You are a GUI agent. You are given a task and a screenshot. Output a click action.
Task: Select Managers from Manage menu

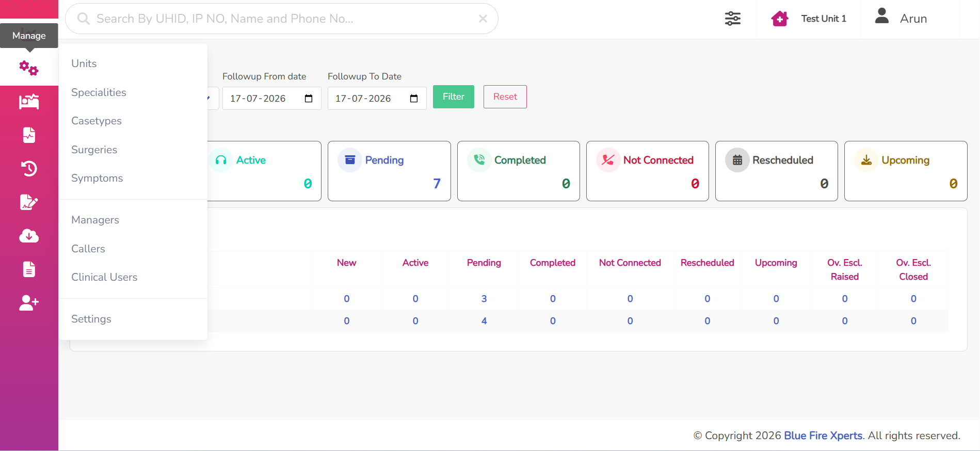(x=95, y=220)
